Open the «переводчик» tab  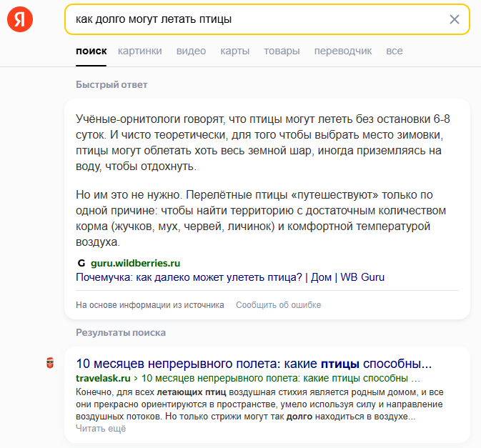[343, 51]
